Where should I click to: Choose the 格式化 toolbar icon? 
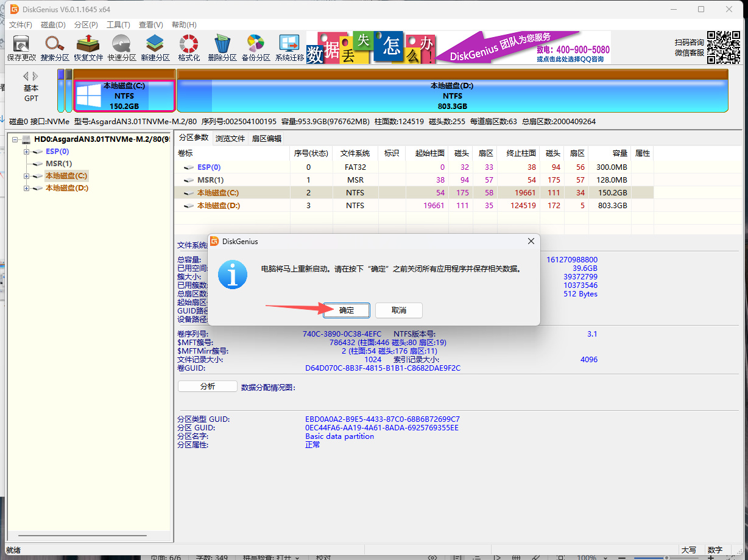tap(189, 48)
